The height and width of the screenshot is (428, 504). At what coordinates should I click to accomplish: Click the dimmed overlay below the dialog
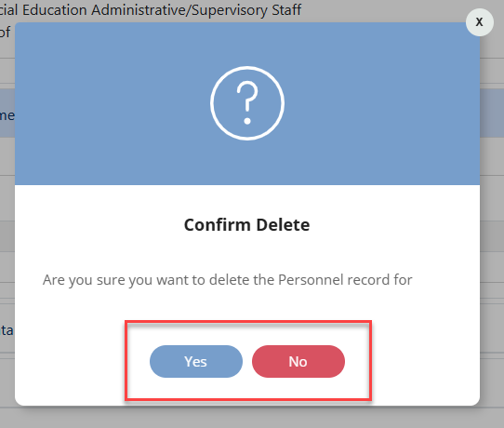pyautogui.click(x=252, y=418)
